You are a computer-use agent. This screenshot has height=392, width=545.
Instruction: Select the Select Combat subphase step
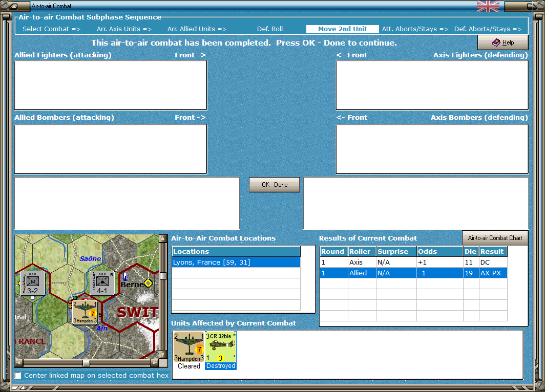pyautogui.click(x=51, y=29)
